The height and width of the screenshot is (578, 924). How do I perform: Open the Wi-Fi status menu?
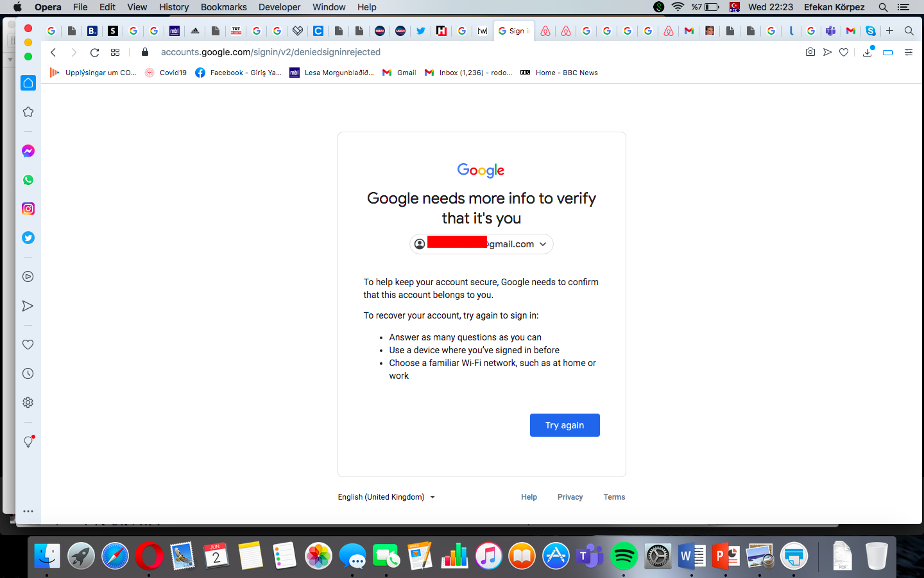678,7
